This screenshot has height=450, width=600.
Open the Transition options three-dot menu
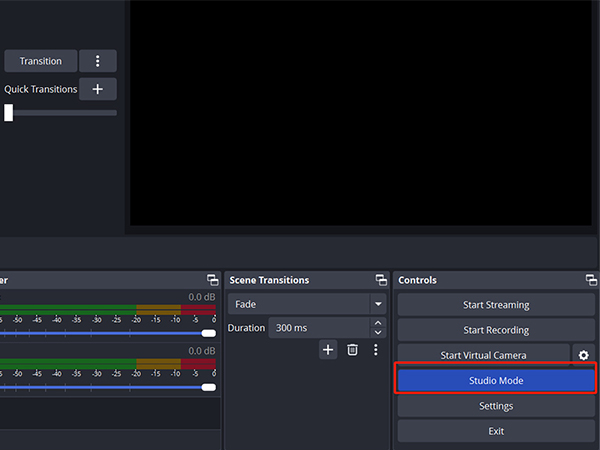97,61
